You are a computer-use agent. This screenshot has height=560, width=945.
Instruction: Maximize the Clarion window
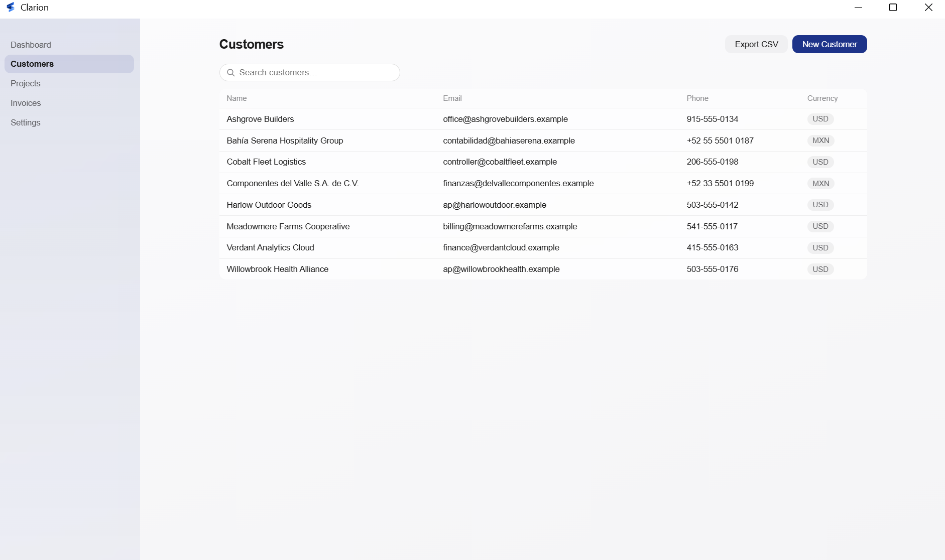click(x=893, y=7)
